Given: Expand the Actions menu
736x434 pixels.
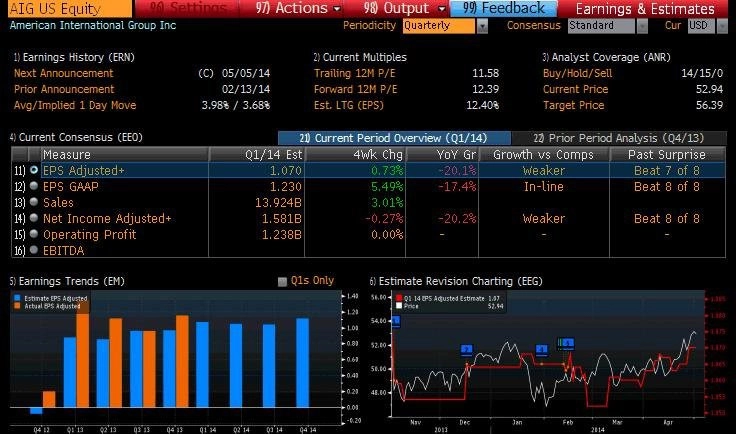Looking at the screenshot, I should [298, 8].
